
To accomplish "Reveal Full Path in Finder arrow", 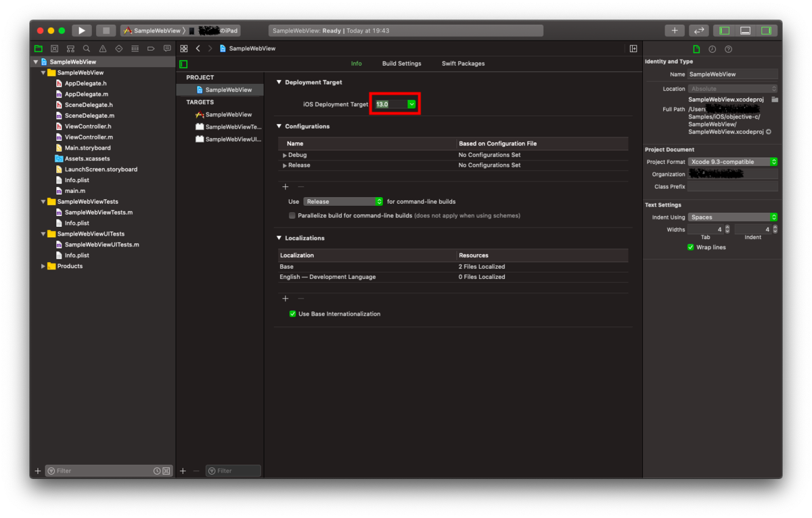I will pos(769,132).
